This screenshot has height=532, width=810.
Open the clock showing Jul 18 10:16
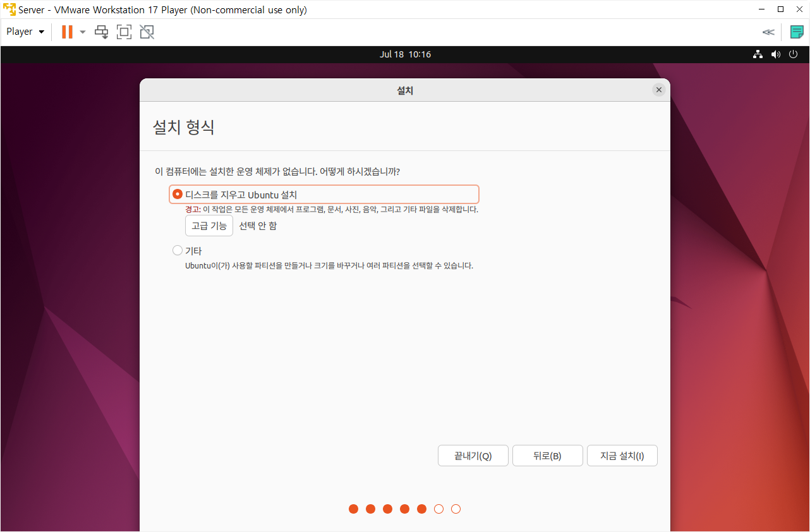[x=405, y=54]
